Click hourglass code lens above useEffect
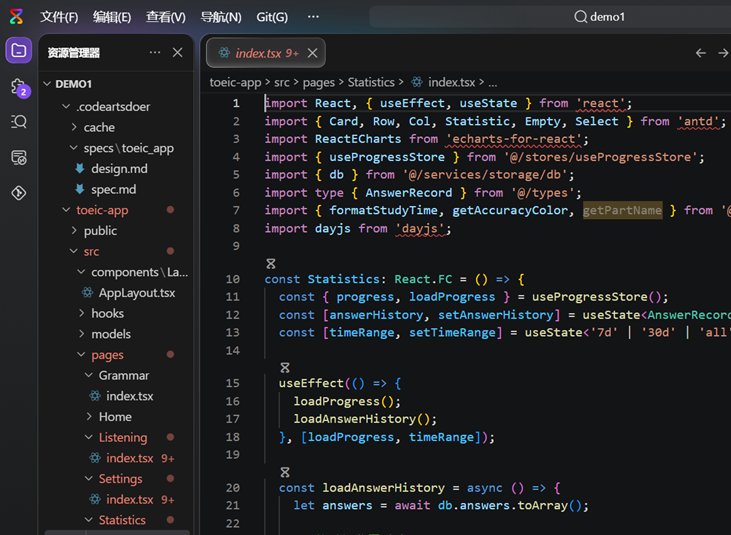 pos(285,368)
